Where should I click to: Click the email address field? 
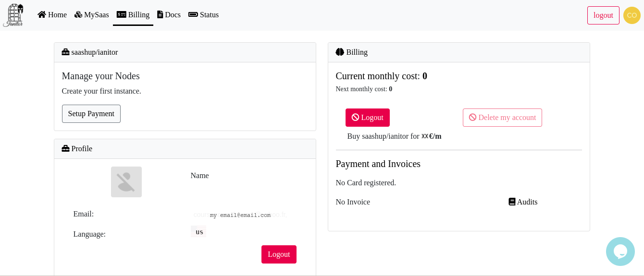tap(240, 215)
